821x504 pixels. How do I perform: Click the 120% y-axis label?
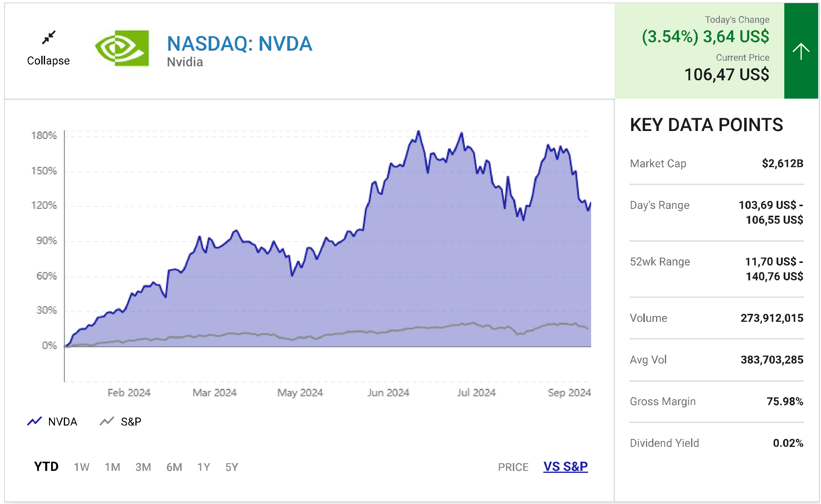[x=44, y=205]
